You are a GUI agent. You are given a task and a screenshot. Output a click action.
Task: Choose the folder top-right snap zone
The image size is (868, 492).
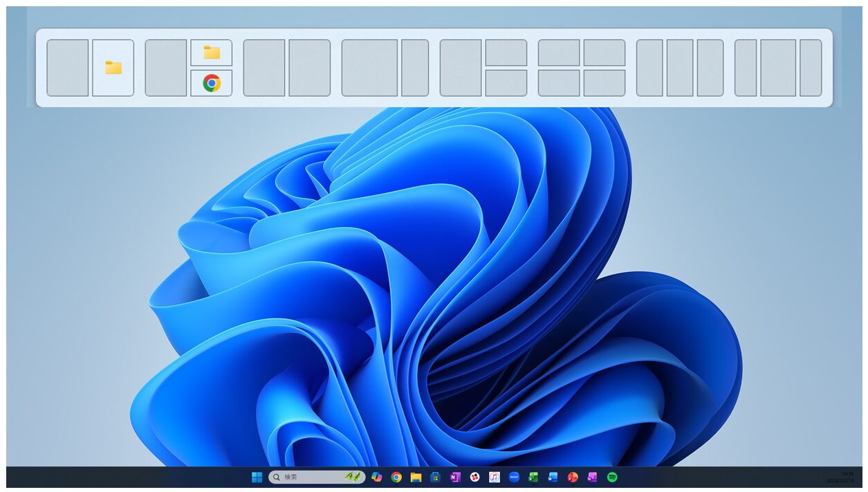point(212,53)
